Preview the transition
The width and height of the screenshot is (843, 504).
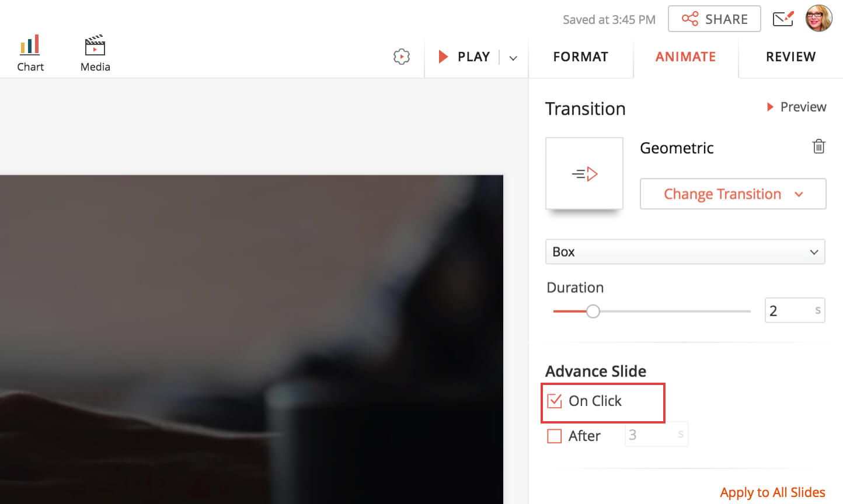[x=796, y=107]
